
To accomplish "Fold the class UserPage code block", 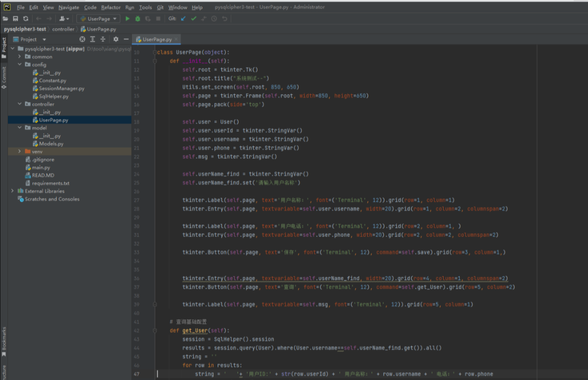I will [154, 52].
